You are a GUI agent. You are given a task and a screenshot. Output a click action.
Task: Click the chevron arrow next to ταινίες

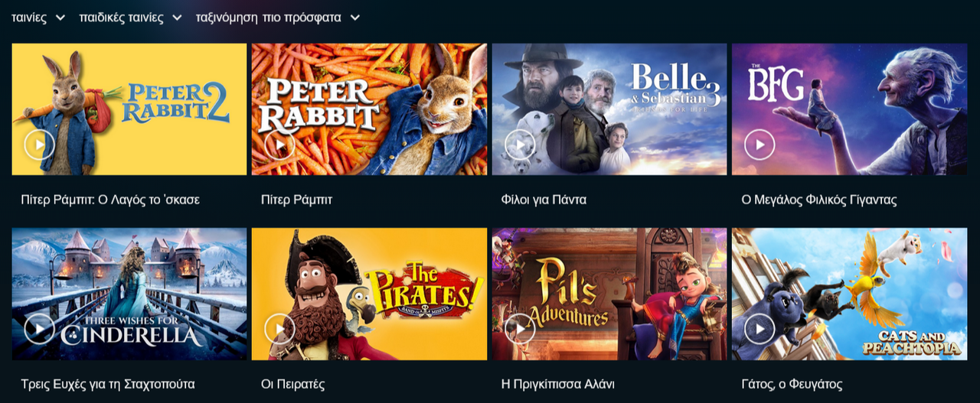pyautogui.click(x=60, y=18)
